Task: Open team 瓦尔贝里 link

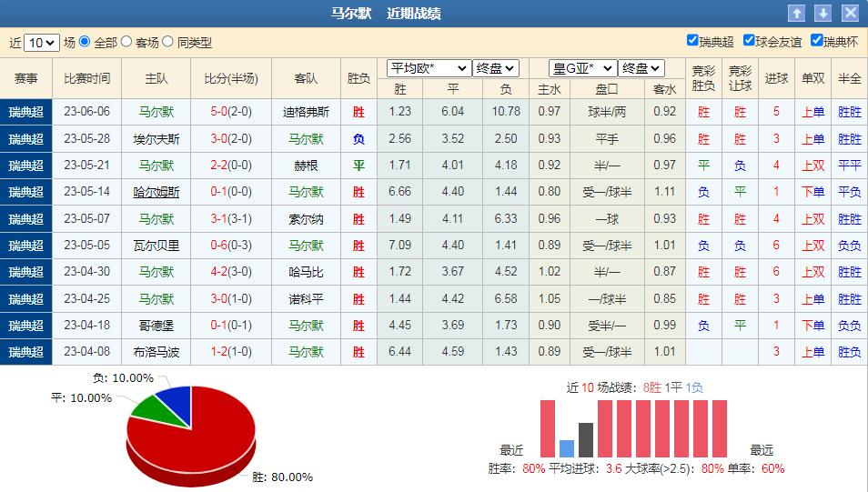Action: (x=156, y=246)
